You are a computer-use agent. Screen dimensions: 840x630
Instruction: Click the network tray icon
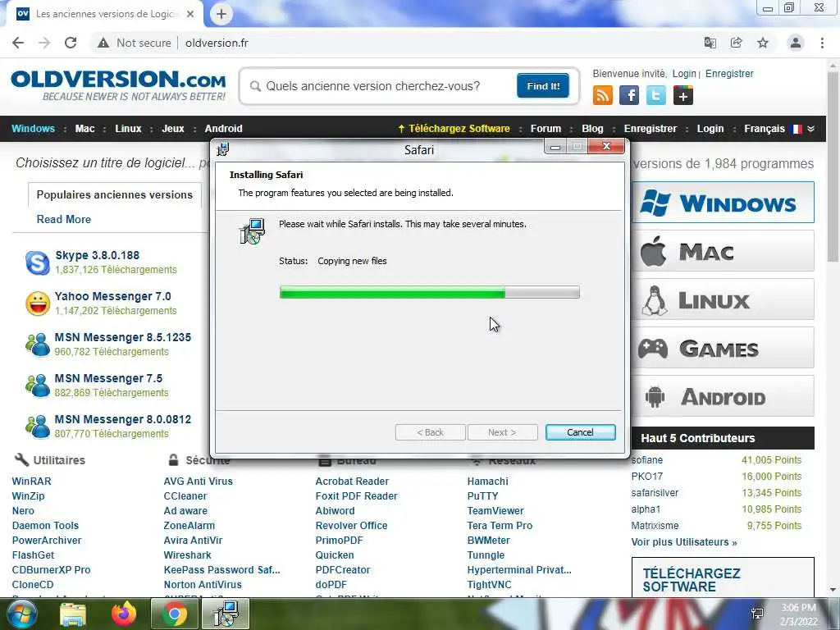pos(757,614)
